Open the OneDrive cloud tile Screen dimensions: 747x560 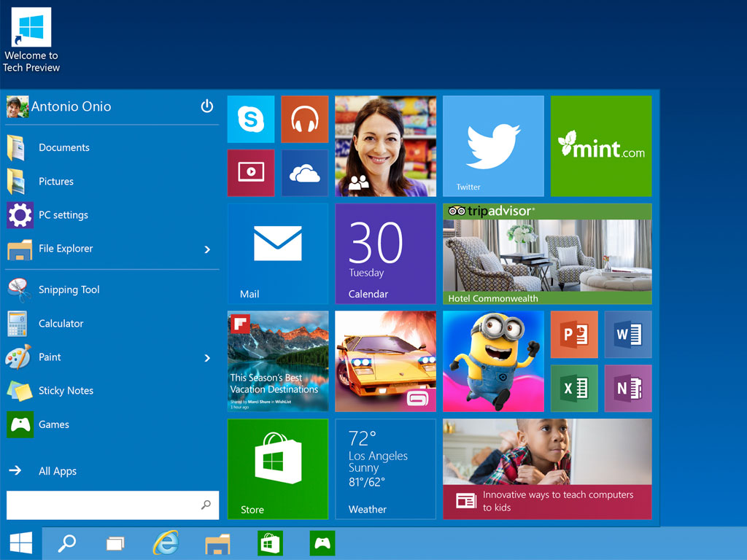pos(305,173)
